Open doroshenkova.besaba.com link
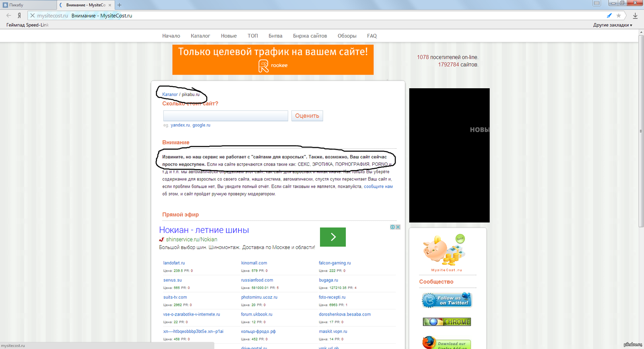644x349 pixels. 345,314
